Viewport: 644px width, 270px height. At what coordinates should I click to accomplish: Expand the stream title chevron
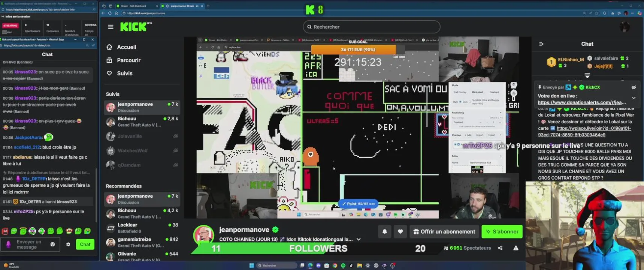click(359, 239)
